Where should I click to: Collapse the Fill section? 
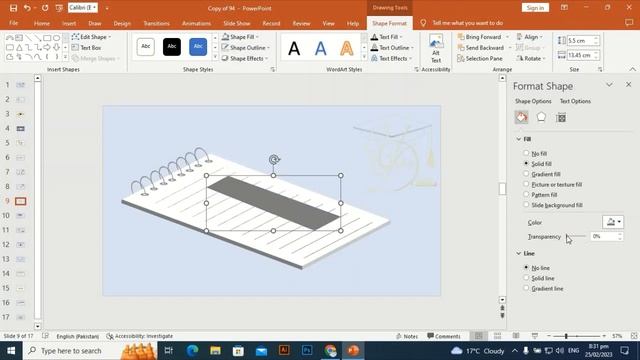coord(518,139)
